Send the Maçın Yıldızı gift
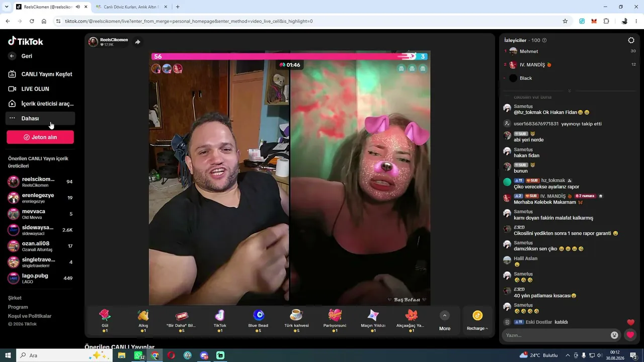644x362 pixels. (x=373, y=320)
